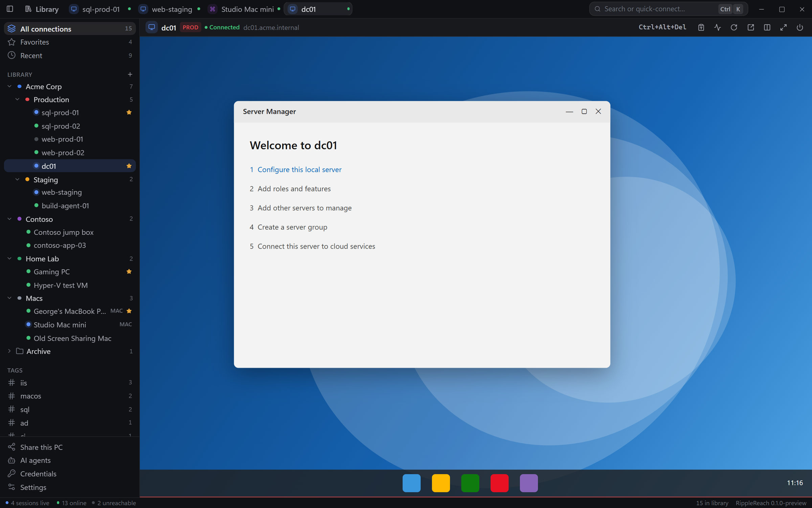
Task: Switch to the web-staging tab
Action: coord(170,9)
